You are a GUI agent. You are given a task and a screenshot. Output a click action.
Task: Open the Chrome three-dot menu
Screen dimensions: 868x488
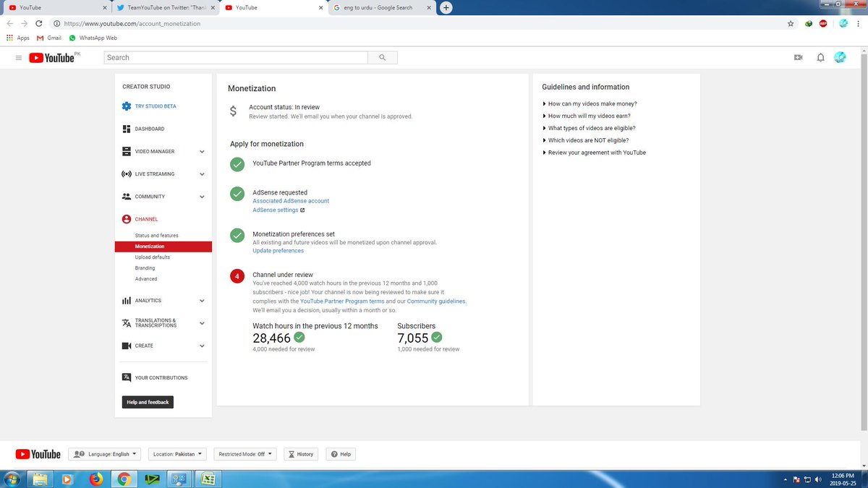point(859,23)
